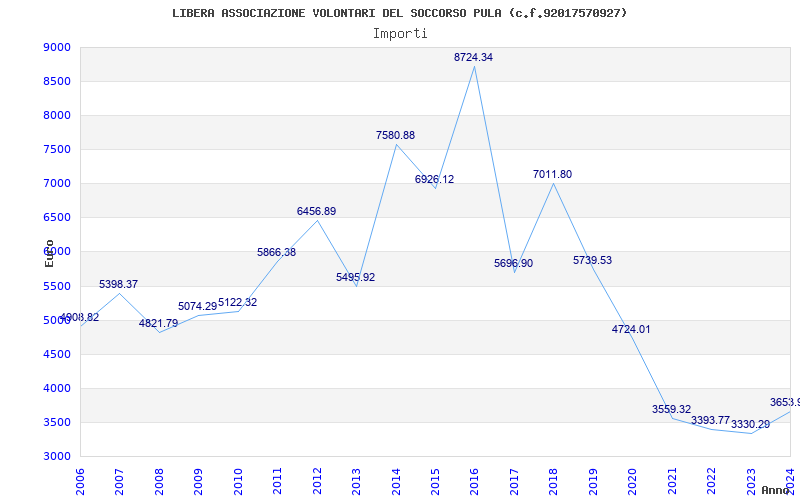This screenshot has width=800, height=500.
Task: Select the 5122.32 data label
Action: [x=237, y=302]
